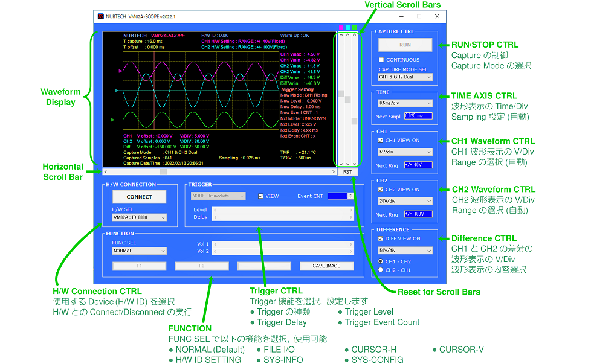This screenshot has height=364, width=591.
Task: Click the horizontal scroll bar thumb
Action: coord(163,172)
